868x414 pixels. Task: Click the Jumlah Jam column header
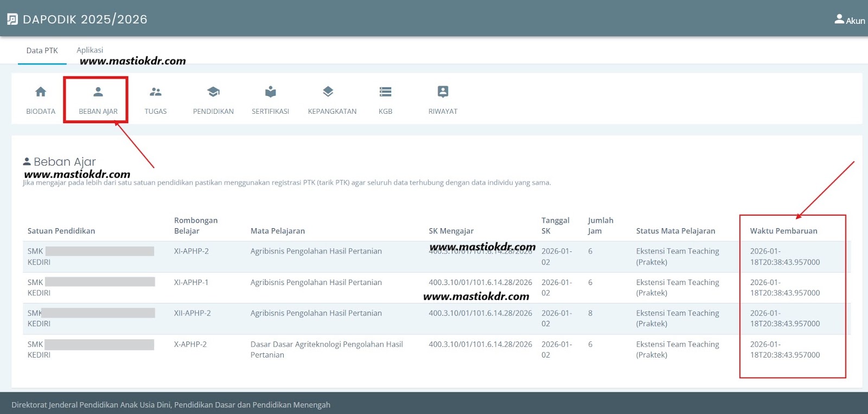coord(601,225)
